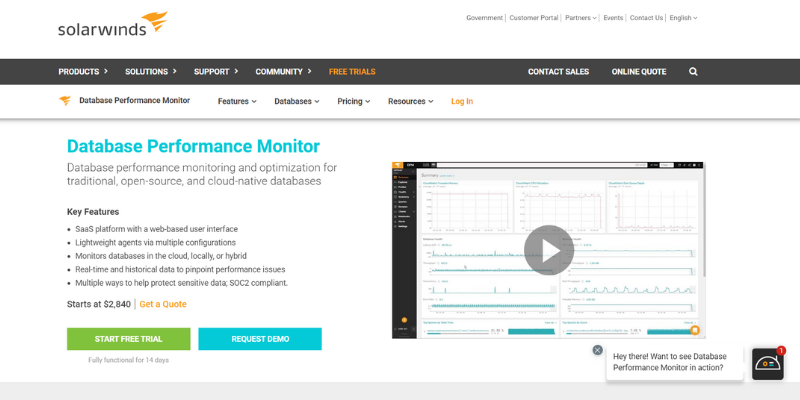Click the 'Fully functional for 14 days' note
Screen dimensions: 800x400
129,360
